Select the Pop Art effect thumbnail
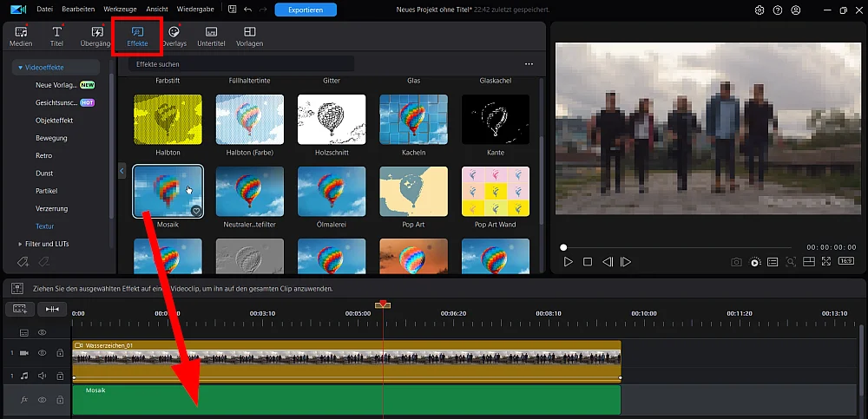Image resolution: width=868 pixels, height=419 pixels. tap(413, 190)
